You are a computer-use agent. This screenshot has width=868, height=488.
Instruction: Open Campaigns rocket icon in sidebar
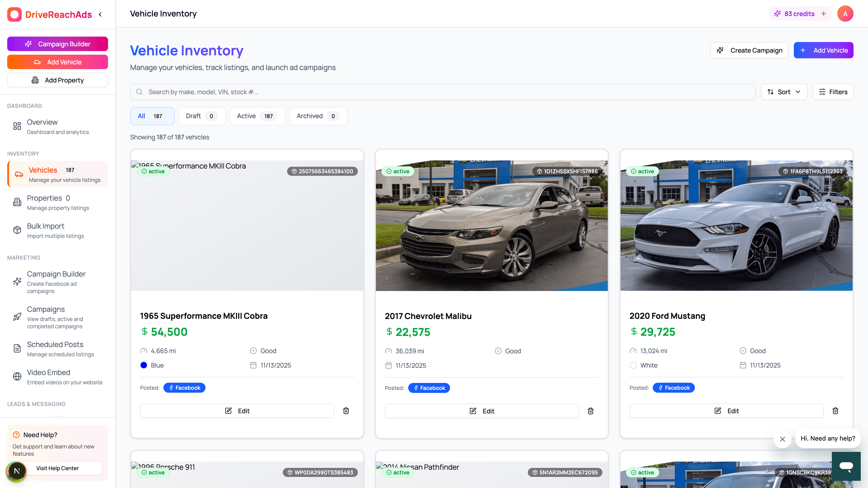coord(17,317)
